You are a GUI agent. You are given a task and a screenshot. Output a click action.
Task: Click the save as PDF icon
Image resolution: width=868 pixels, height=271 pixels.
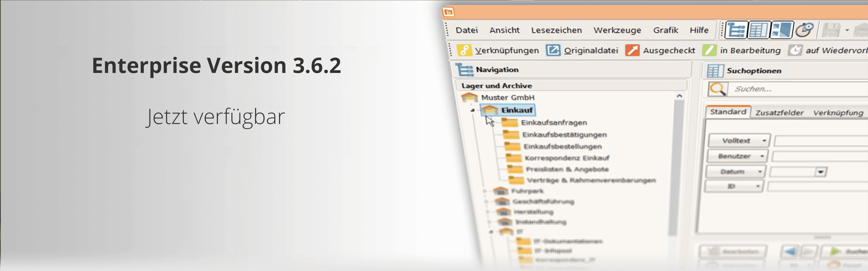[831, 30]
